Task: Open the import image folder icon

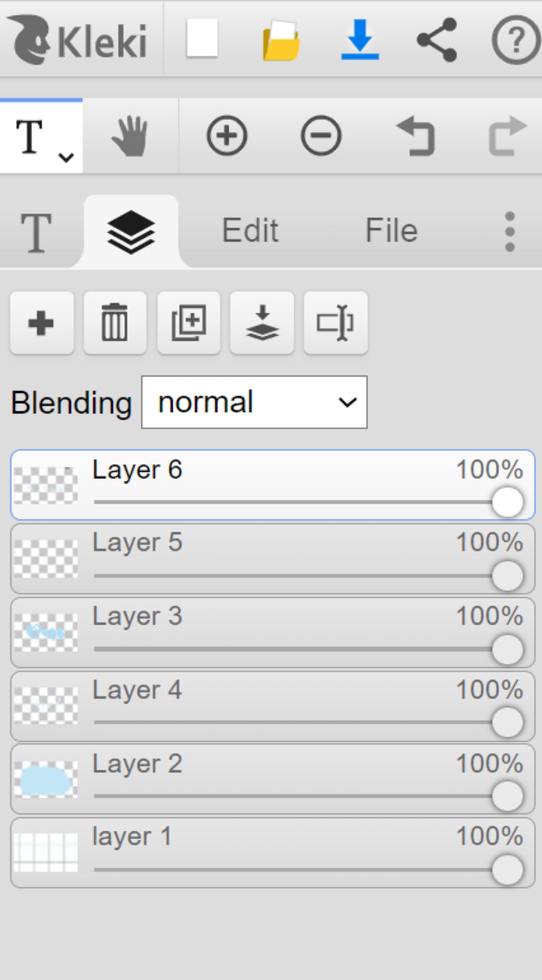Action: tap(281, 40)
